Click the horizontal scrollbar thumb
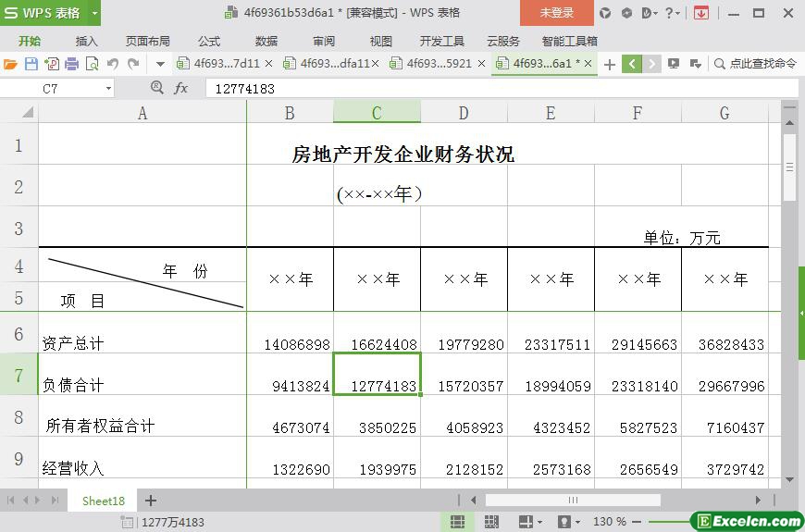 click(572, 501)
